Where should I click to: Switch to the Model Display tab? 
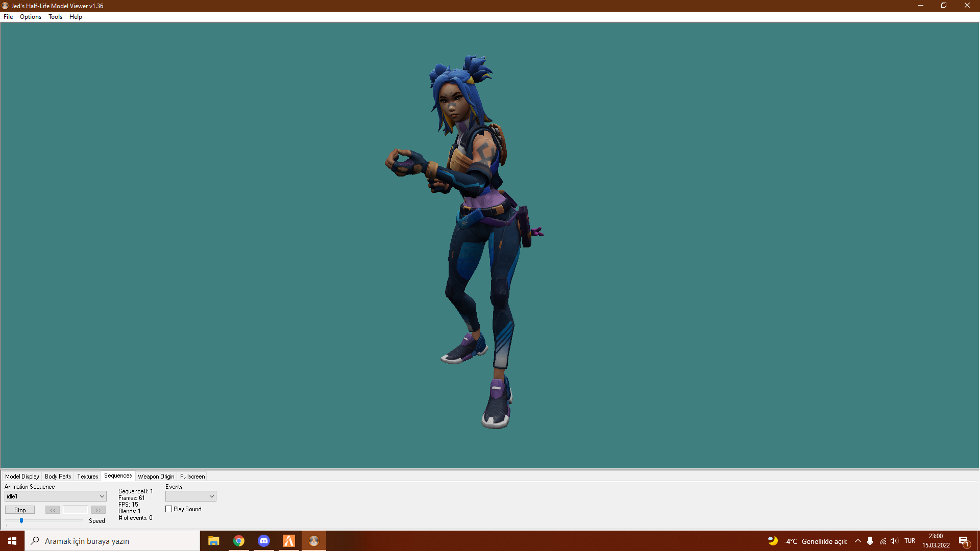pyautogui.click(x=22, y=477)
